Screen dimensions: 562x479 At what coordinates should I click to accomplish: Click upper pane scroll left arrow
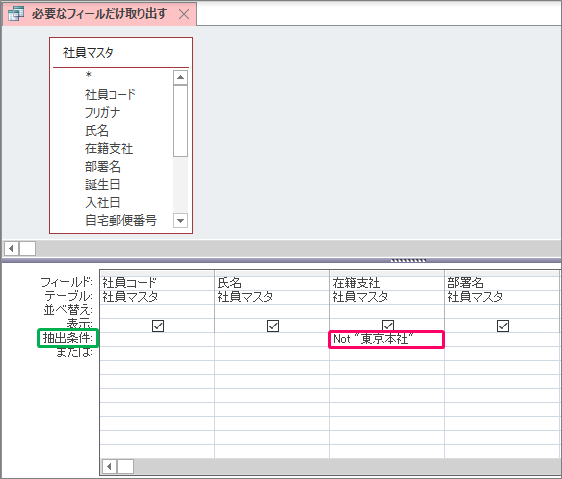point(11,248)
